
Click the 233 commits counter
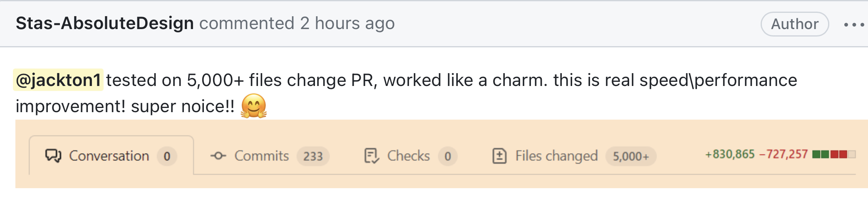(313, 156)
